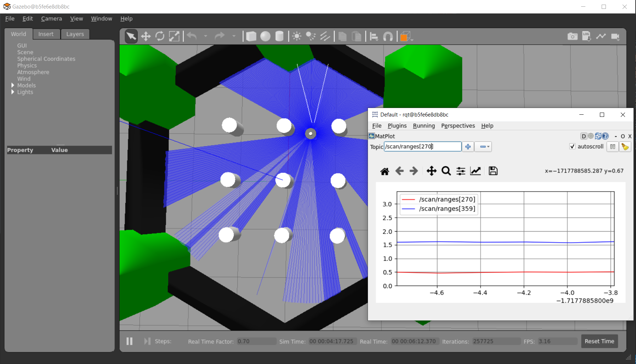Insert a box shape

click(x=251, y=36)
